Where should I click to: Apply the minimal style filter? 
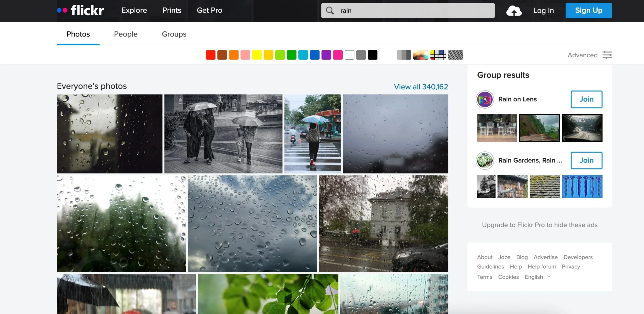click(x=438, y=55)
